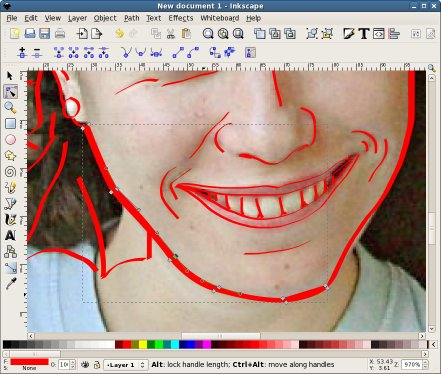The height and width of the screenshot is (374, 441).
Task: Click the Open document toolbar icon
Action: click(x=30, y=34)
